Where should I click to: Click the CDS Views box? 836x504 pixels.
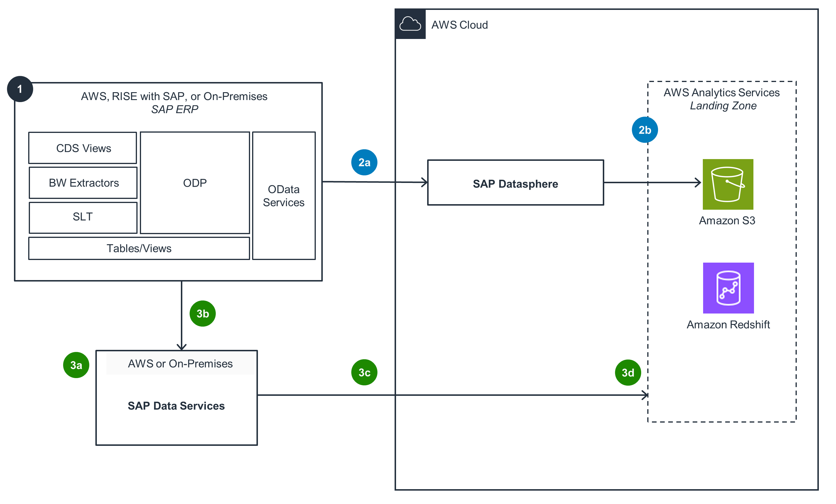pos(83,148)
